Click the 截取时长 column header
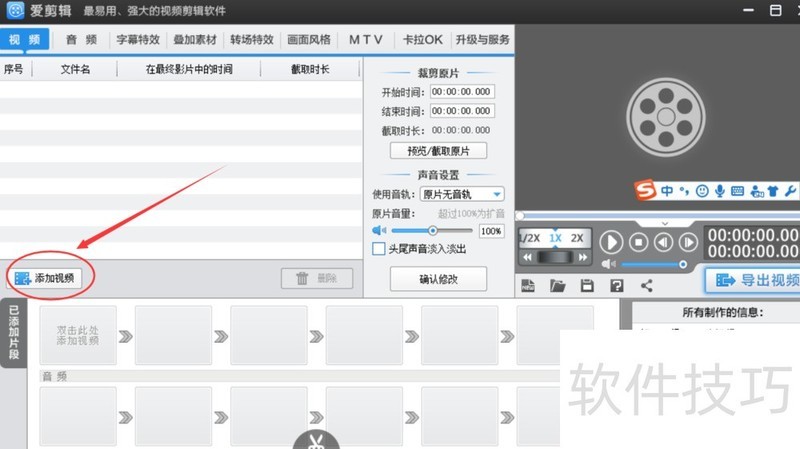This screenshot has height=449, width=800. click(310, 69)
